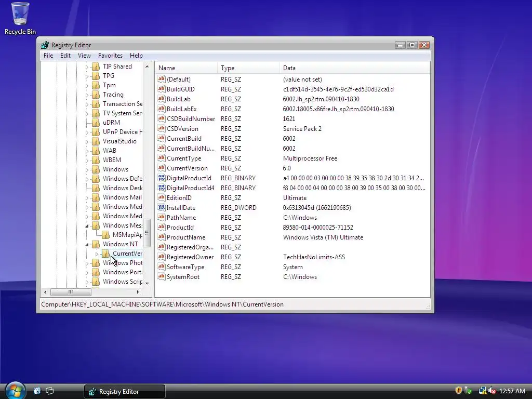The height and width of the screenshot is (399, 532).
Task: Select the CurrentVersion value name
Action: point(187,168)
